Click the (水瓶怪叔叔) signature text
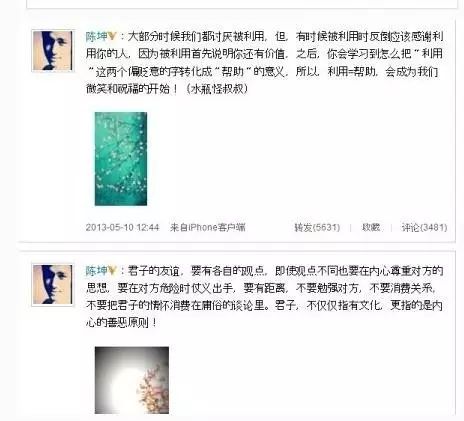The height and width of the screenshot is (421, 464). 217,89
